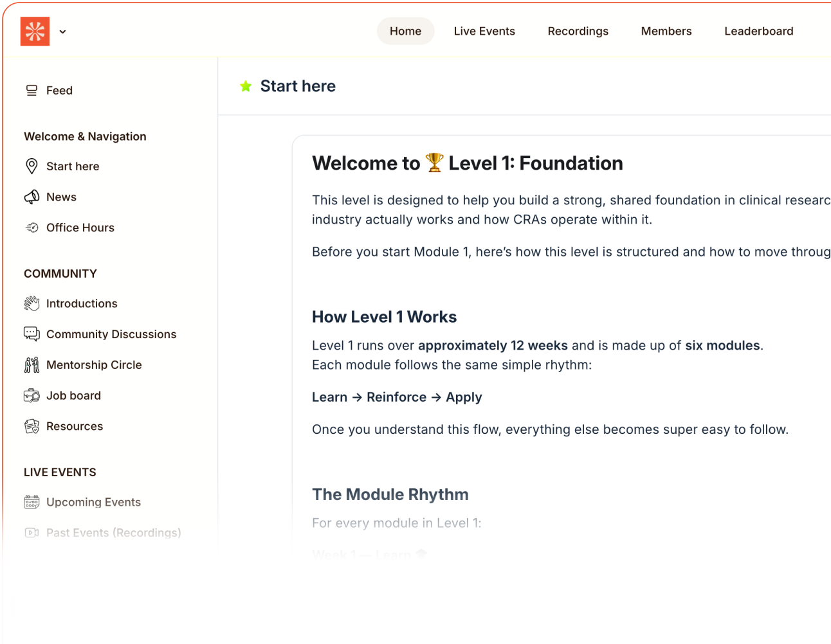Click the How Level 1 Works heading
Image resolution: width=831 pixels, height=644 pixels.
385,317
